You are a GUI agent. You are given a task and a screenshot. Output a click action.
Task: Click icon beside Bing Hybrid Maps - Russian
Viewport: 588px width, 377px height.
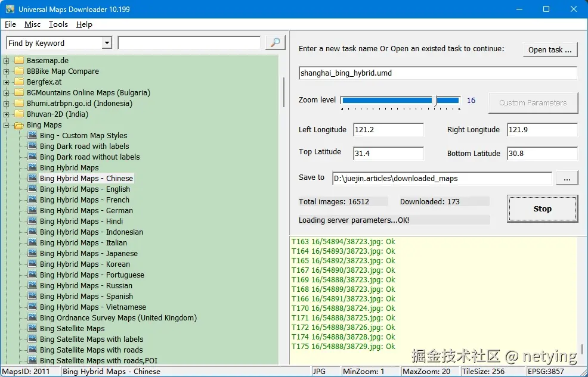32,285
